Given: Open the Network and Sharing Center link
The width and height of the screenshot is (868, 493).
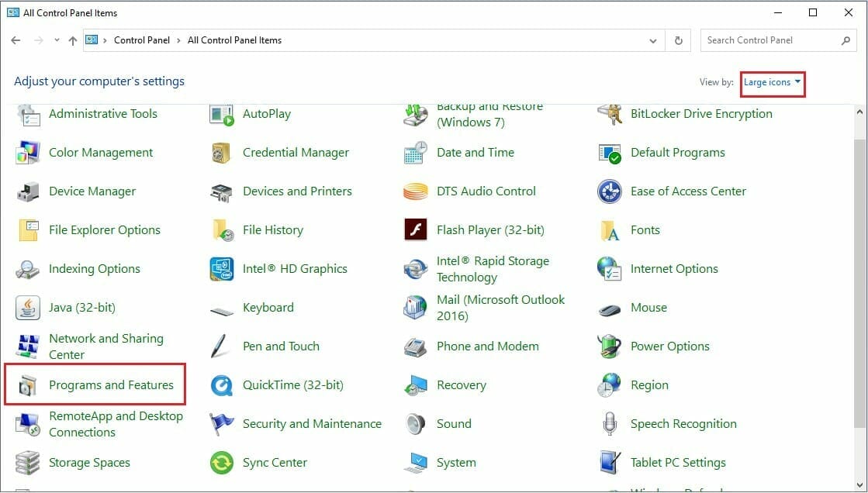Looking at the screenshot, I should (105, 346).
